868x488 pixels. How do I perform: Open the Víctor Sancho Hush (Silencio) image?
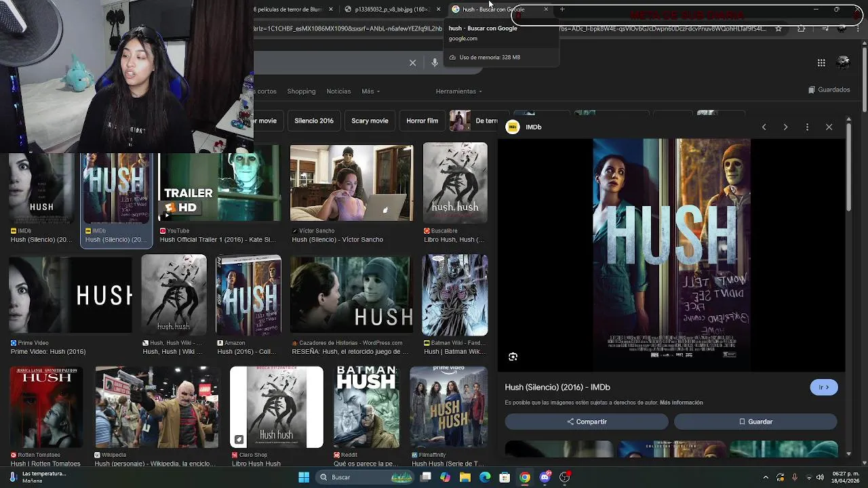click(351, 183)
